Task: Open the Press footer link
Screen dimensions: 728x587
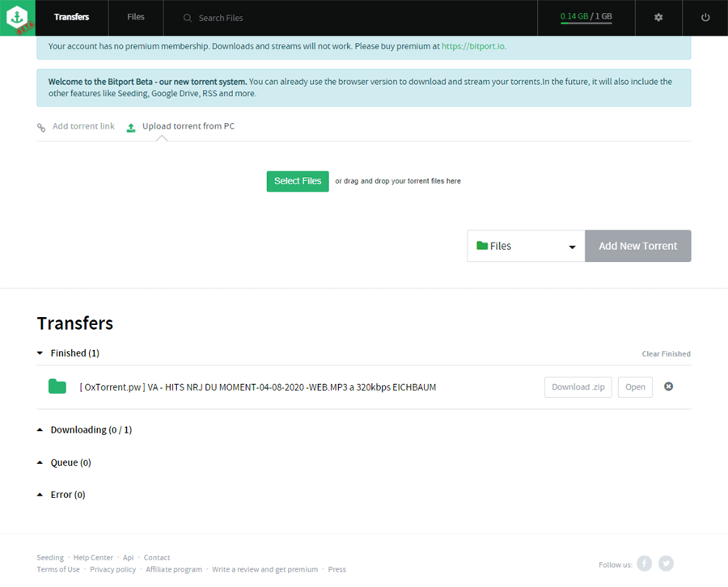Action: (x=337, y=569)
